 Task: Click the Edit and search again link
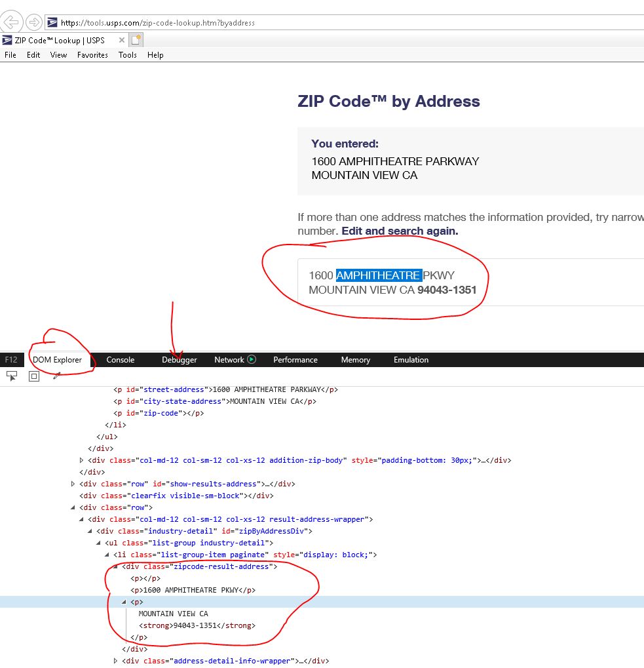(400, 231)
